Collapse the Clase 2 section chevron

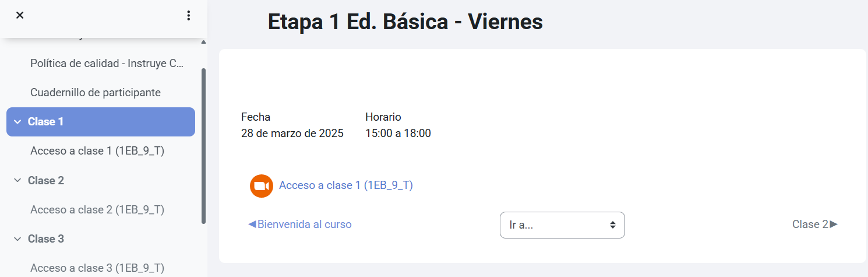(17, 181)
